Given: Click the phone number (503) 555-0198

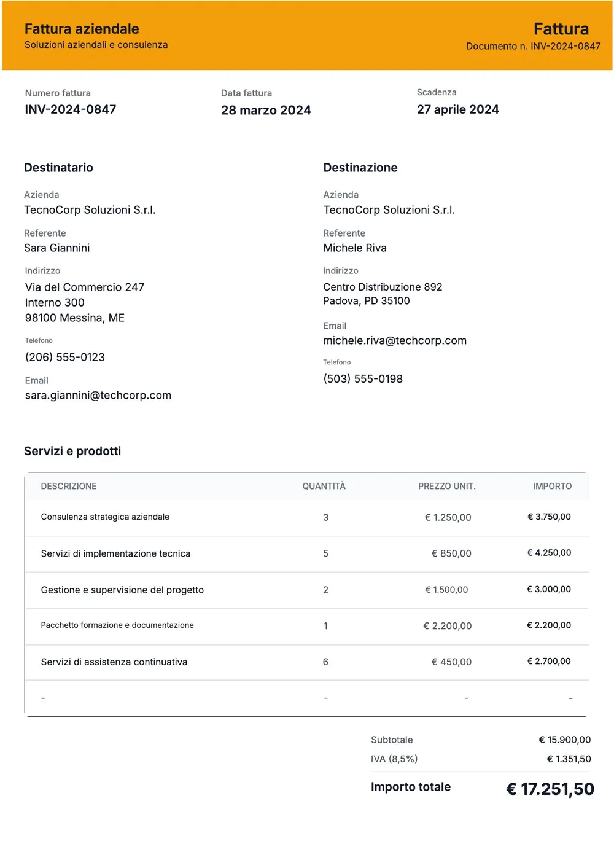Looking at the screenshot, I should pyautogui.click(x=363, y=379).
